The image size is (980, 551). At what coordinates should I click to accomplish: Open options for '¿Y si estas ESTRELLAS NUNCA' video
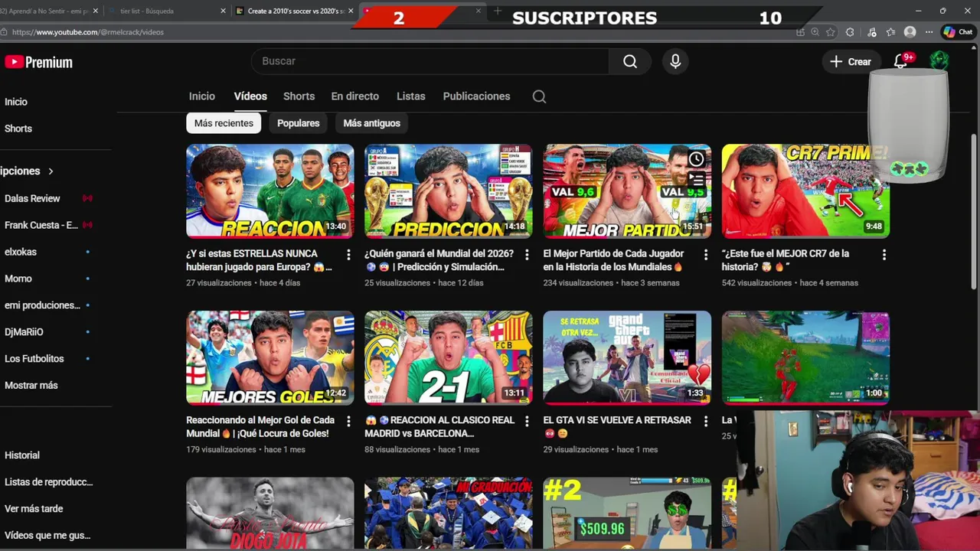[348, 254]
